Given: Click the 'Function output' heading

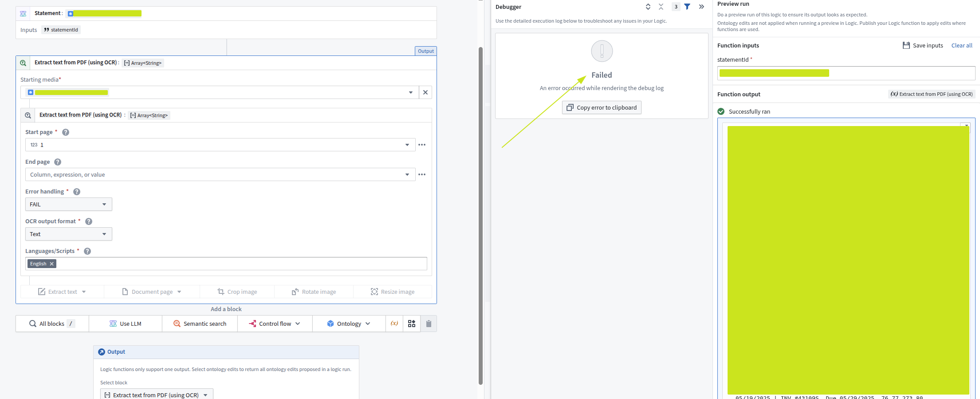Looking at the screenshot, I should [739, 94].
